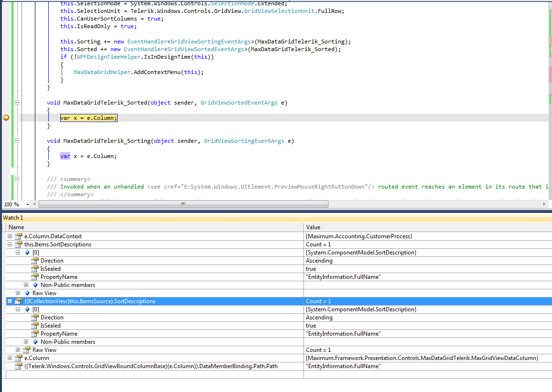Click WPFDesignTimeHelper in the if statement
This screenshot has width=552, height=392.
108,57
